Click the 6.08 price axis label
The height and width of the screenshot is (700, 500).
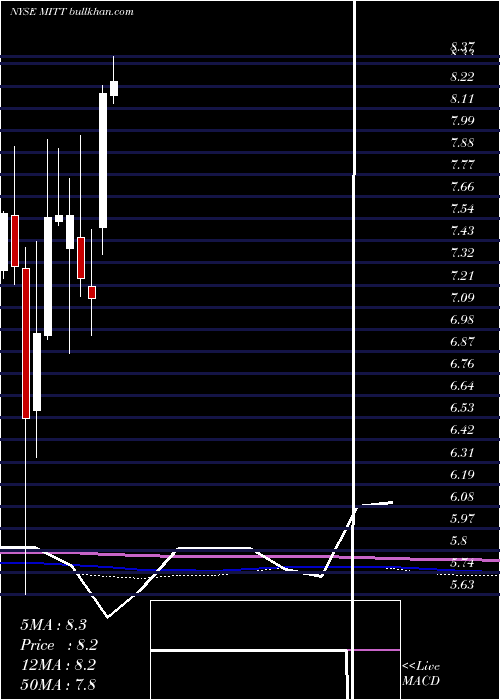pos(462,496)
